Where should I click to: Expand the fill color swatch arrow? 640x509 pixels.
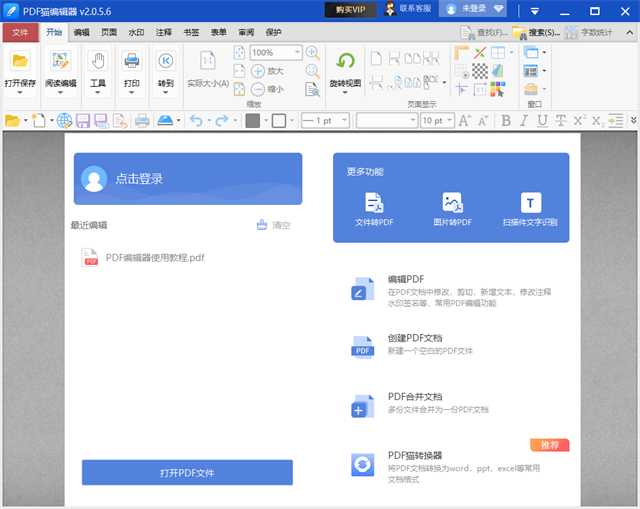tap(266, 120)
